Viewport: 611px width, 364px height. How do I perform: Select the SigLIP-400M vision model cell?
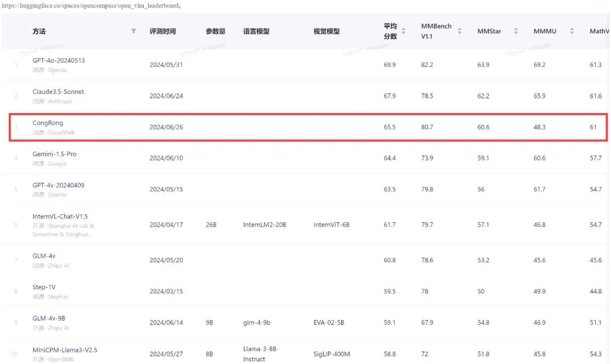pyautogui.click(x=332, y=354)
